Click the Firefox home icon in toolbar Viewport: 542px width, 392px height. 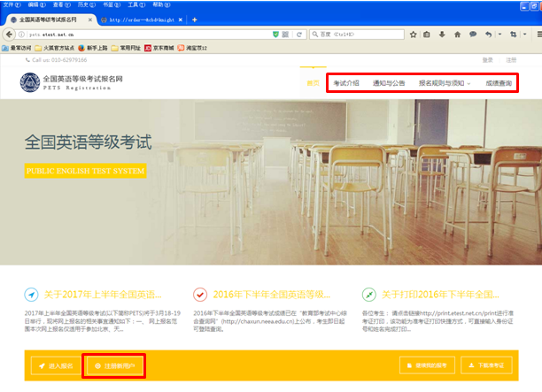(457, 34)
